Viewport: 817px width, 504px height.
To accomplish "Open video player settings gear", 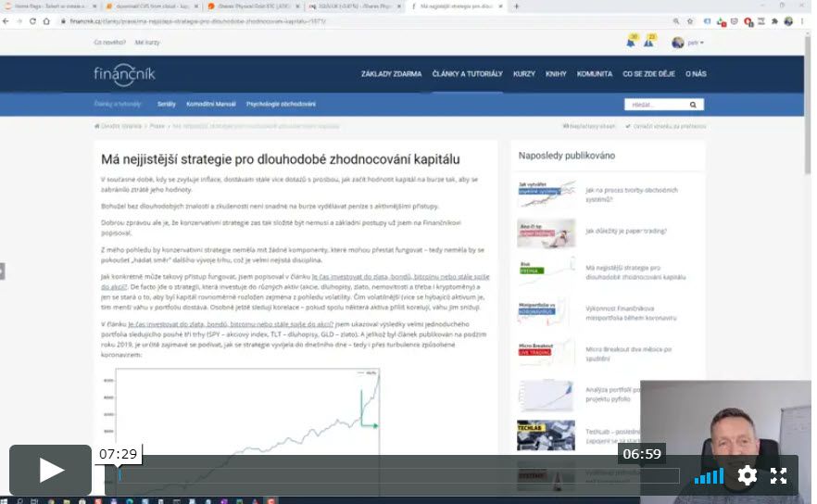I will 747,475.
